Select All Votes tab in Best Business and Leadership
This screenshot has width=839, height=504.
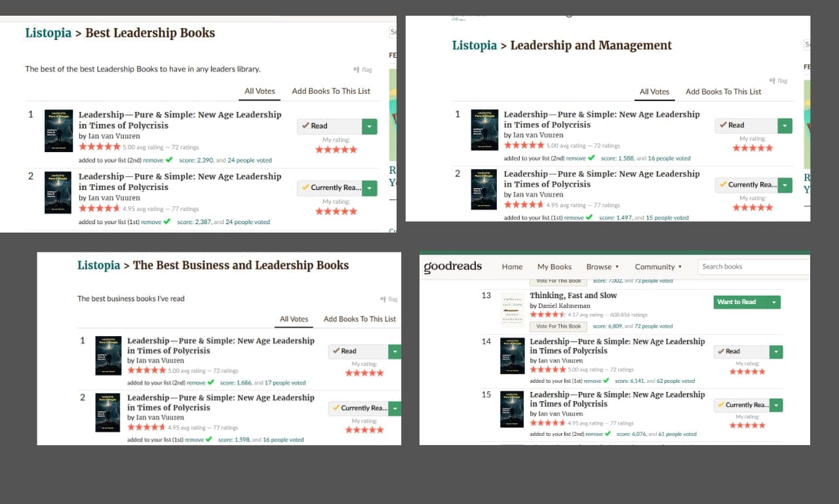pyautogui.click(x=294, y=319)
